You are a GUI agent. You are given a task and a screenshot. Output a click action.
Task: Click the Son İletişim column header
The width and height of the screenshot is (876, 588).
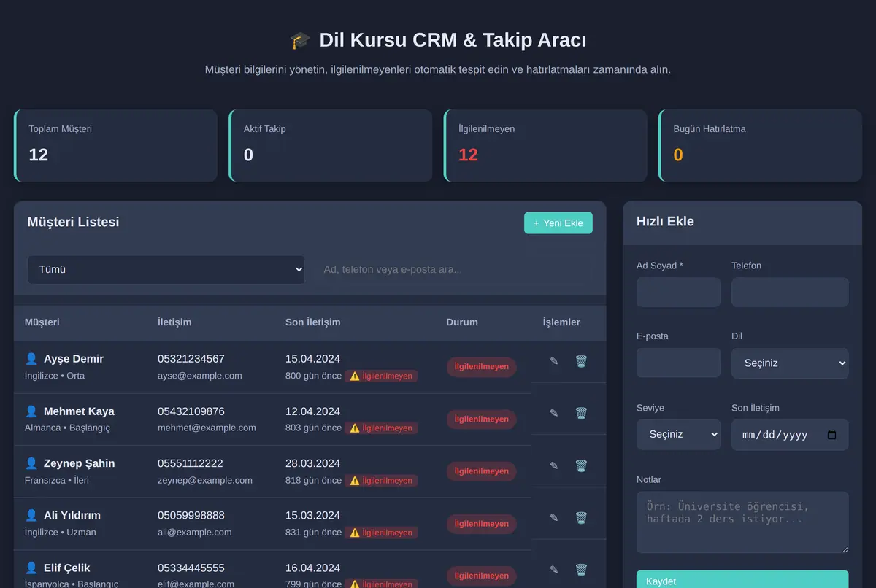point(313,322)
